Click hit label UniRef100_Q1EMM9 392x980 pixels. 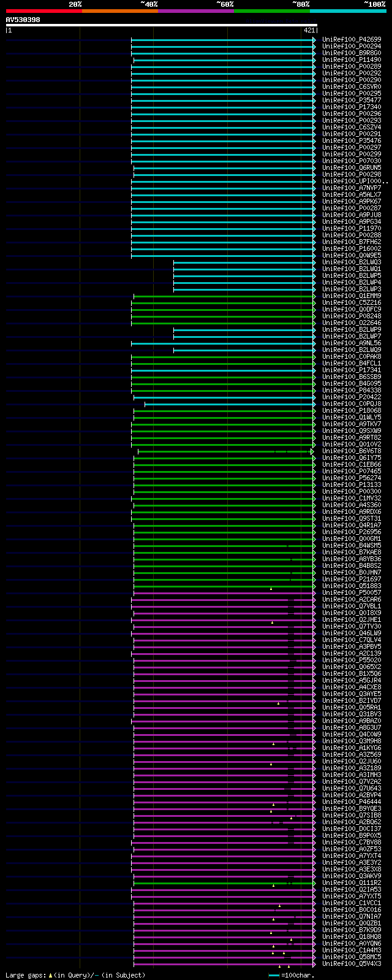click(352, 296)
